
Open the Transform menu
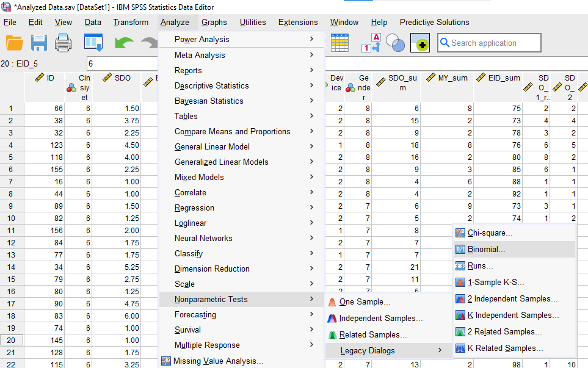pyautogui.click(x=131, y=23)
